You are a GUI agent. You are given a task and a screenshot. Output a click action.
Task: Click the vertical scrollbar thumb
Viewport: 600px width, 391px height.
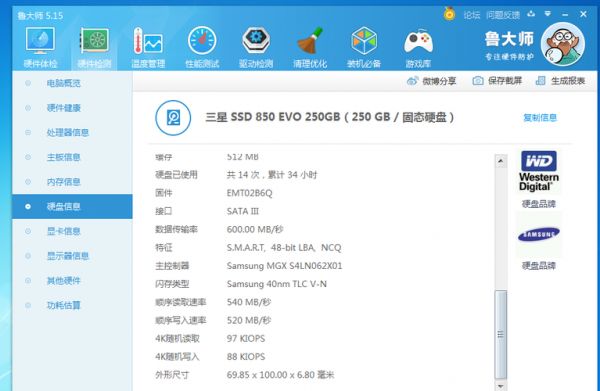point(501,334)
